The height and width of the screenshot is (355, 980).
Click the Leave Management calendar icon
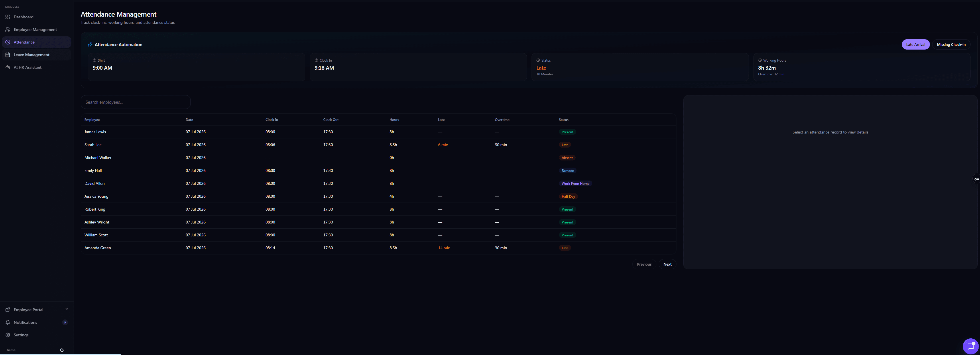[x=8, y=55]
